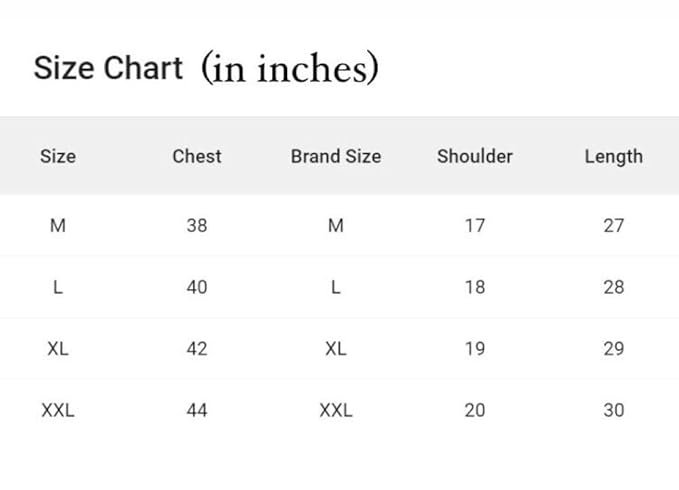Click the Length column header
Screen dimensions: 679x490
(614, 156)
